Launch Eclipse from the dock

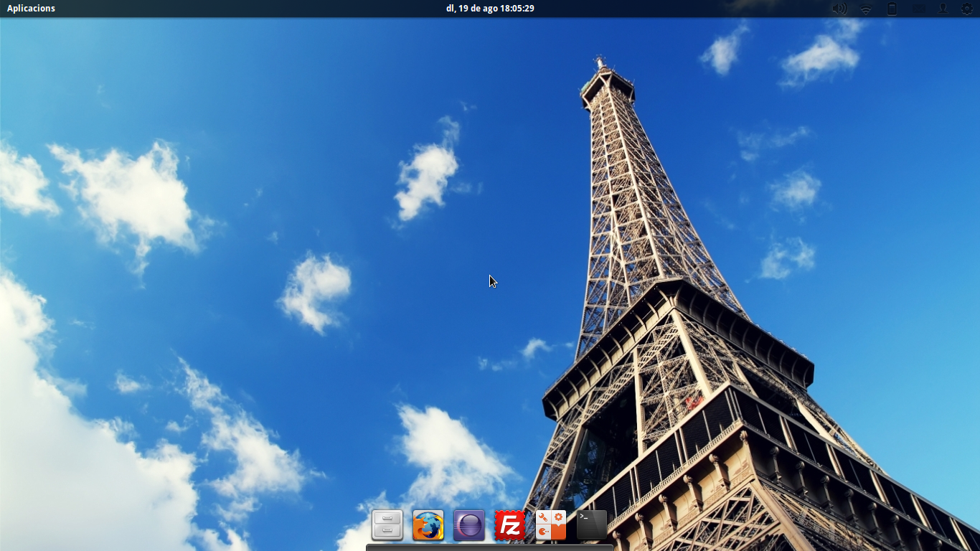tap(469, 525)
